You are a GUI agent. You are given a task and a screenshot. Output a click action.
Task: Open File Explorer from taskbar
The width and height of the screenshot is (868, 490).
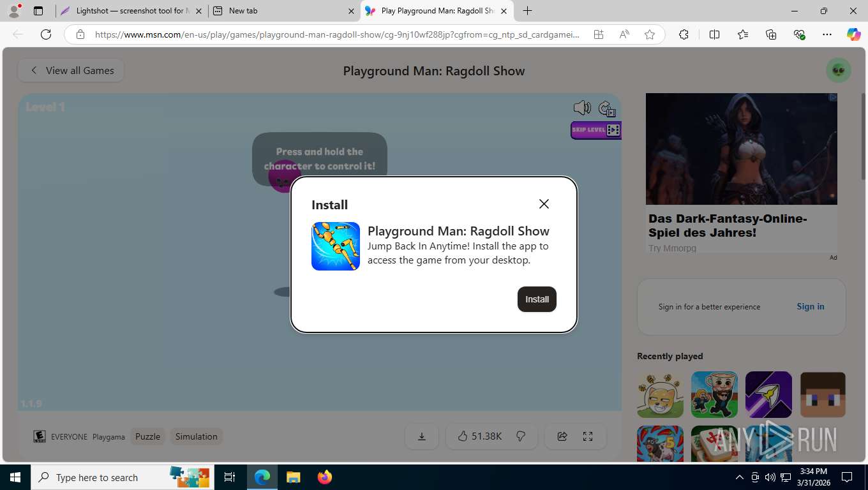(x=293, y=477)
